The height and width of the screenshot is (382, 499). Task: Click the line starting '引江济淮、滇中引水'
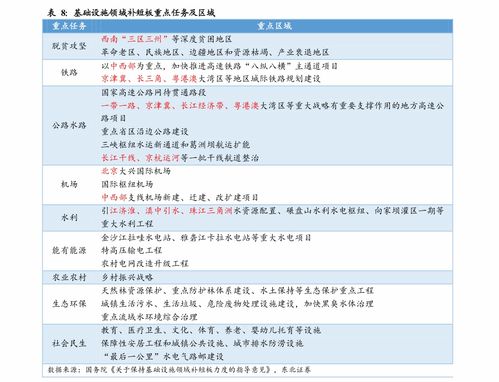coord(273,211)
